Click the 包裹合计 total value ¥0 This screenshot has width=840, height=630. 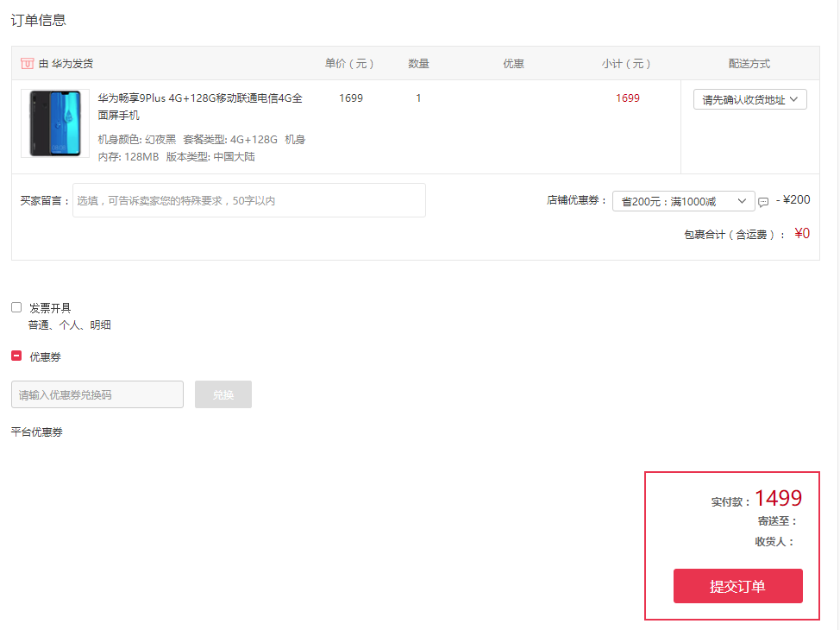click(802, 234)
